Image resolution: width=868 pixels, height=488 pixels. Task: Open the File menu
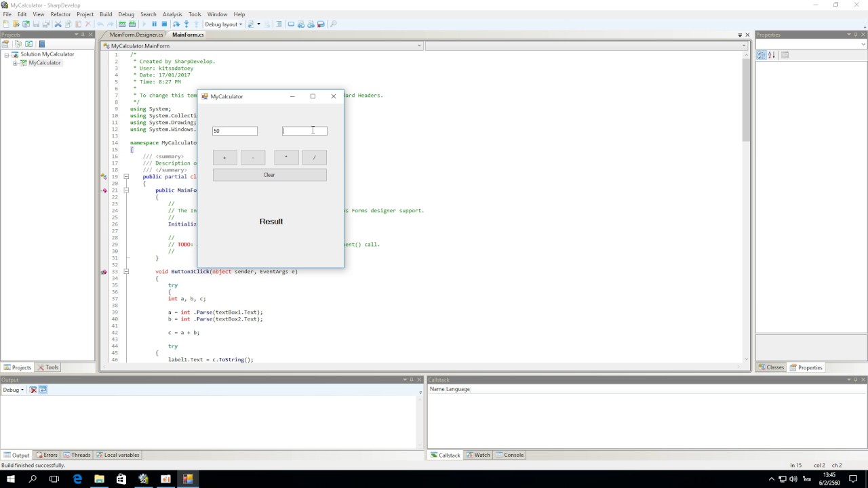(x=7, y=14)
